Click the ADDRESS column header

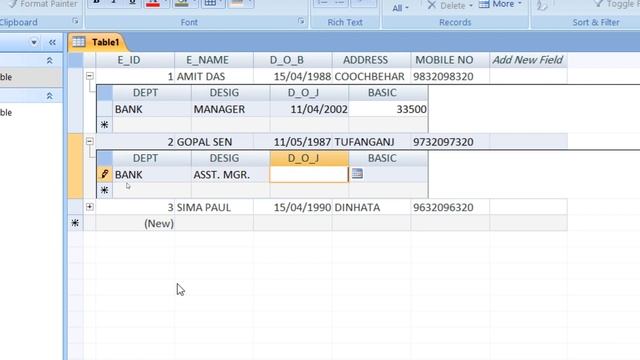pyautogui.click(x=371, y=60)
